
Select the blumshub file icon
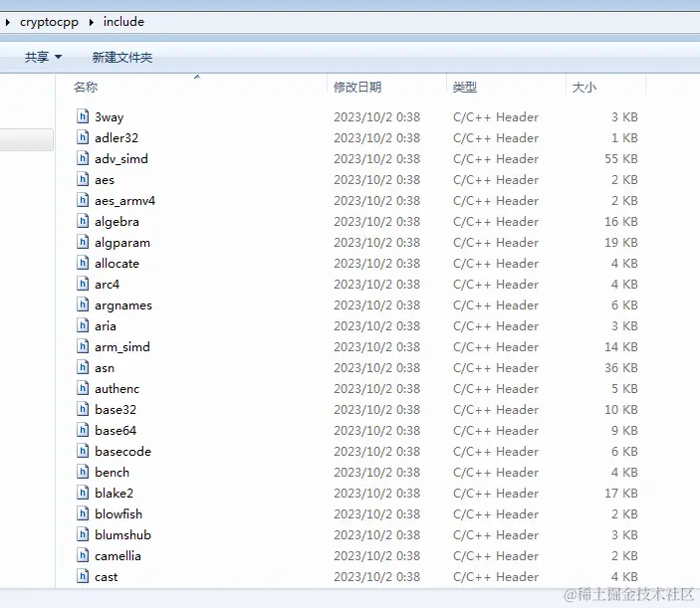pyautogui.click(x=83, y=534)
